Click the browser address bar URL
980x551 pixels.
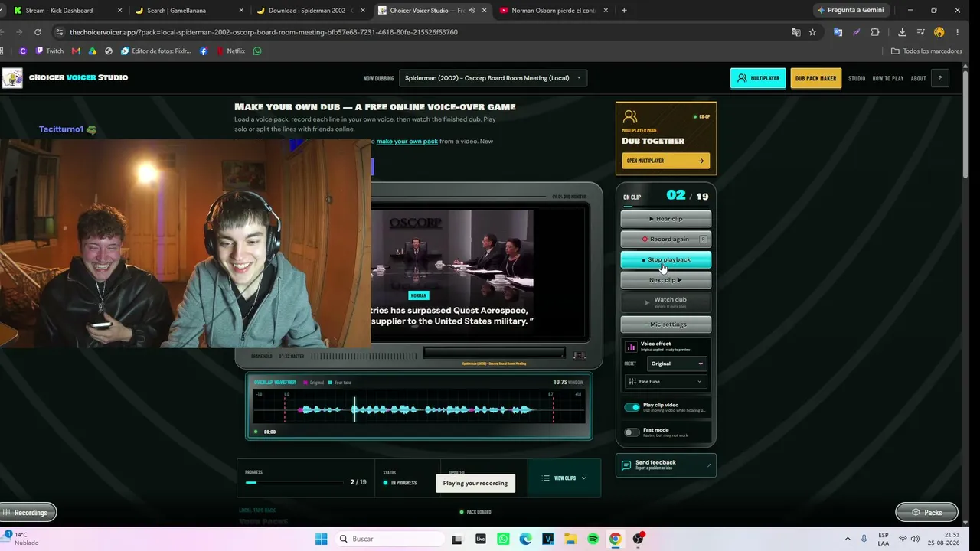(263, 32)
